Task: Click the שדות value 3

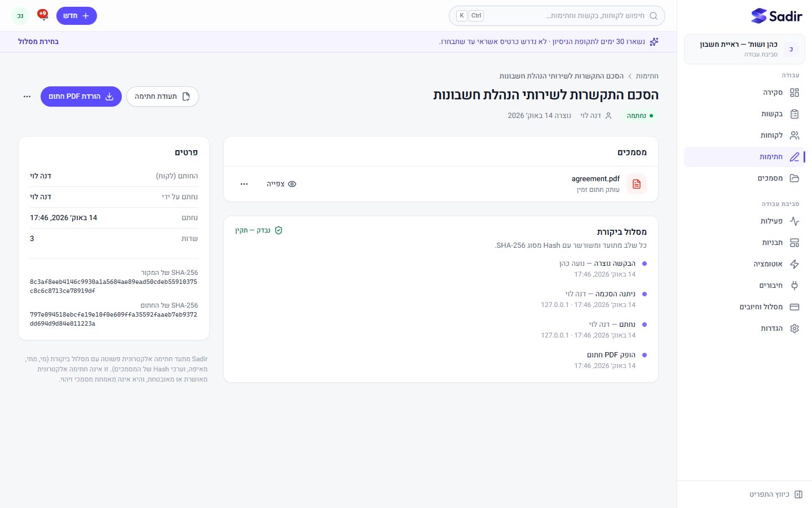Action: 32,239
